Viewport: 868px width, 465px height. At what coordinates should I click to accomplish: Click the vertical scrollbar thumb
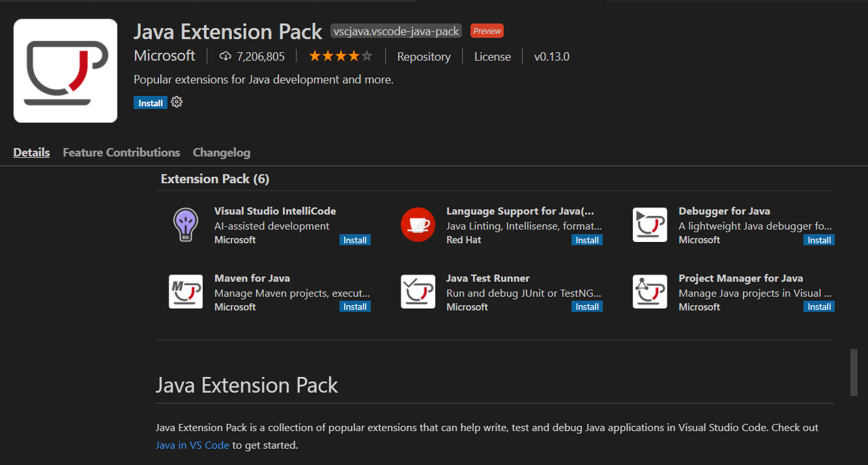854,372
